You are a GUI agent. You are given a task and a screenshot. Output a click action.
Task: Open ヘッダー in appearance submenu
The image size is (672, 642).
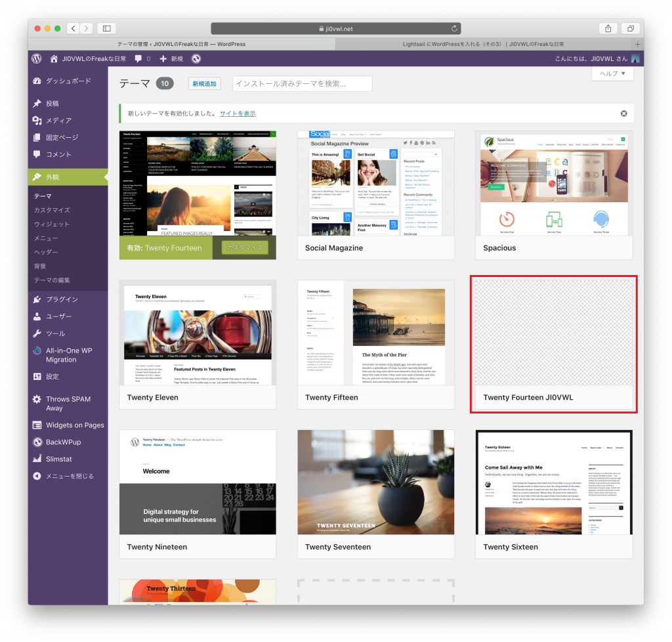[x=46, y=252]
